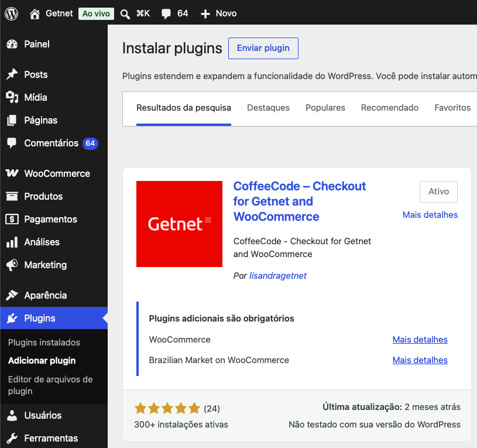Screen dimensions: 477x448
Task: Click Novo in the admin bar
Action: click(x=226, y=13)
